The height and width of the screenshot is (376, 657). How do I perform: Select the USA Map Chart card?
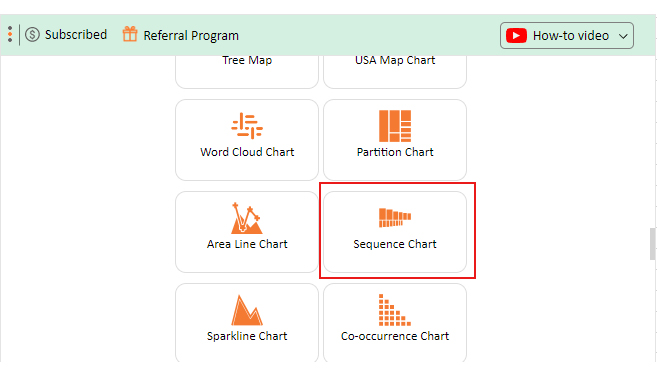coord(395,72)
